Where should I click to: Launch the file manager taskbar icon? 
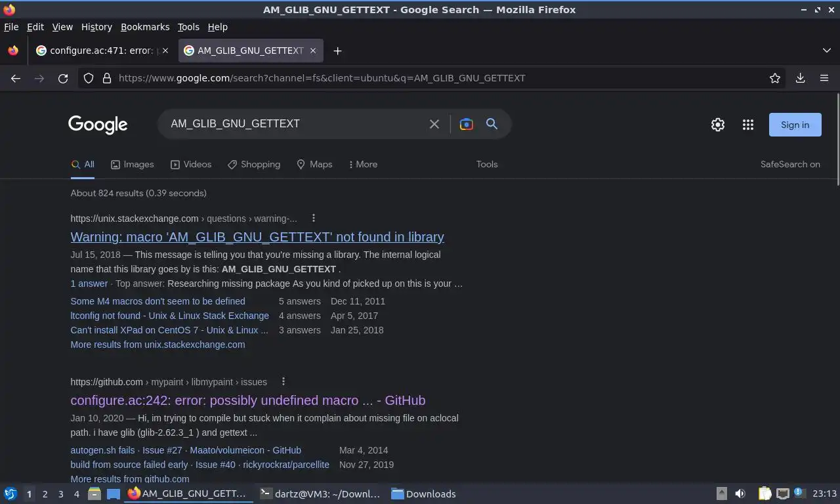click(x=94, y=493)
